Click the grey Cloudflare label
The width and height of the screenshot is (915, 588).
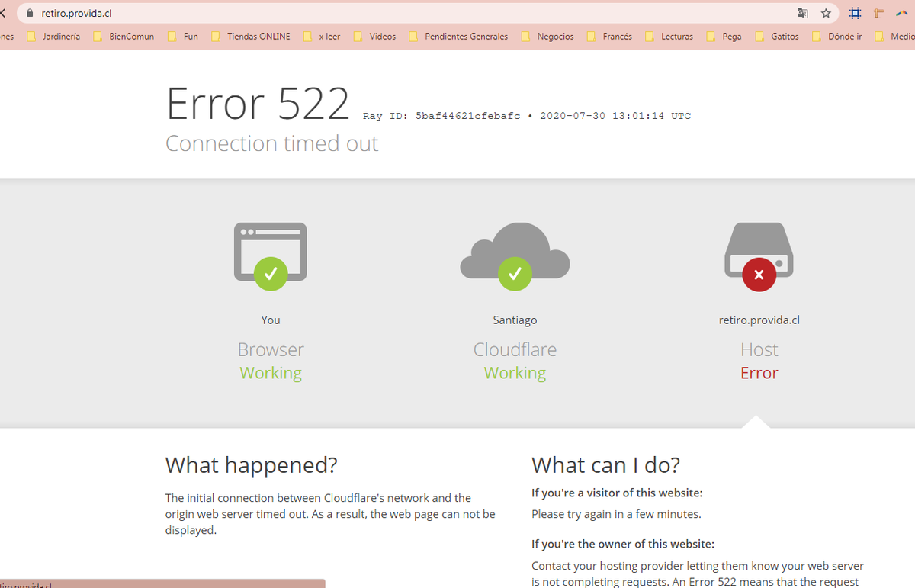[515, 349]
